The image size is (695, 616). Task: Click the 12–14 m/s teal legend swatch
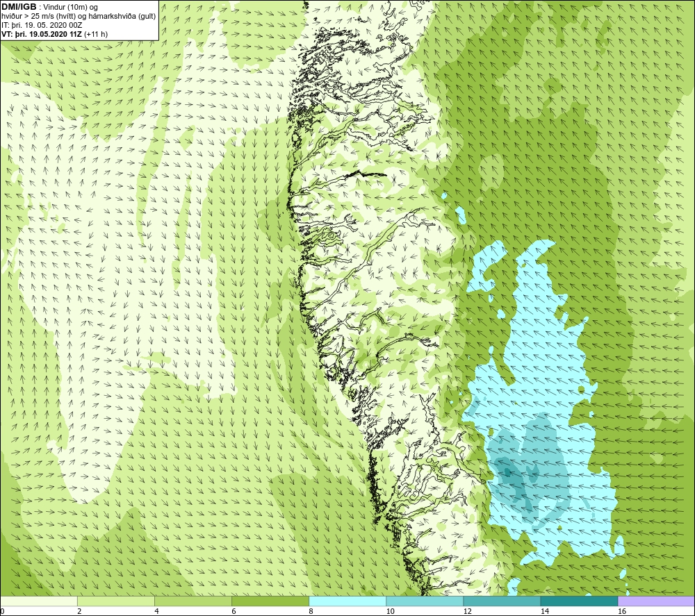(x=502, y=601)
